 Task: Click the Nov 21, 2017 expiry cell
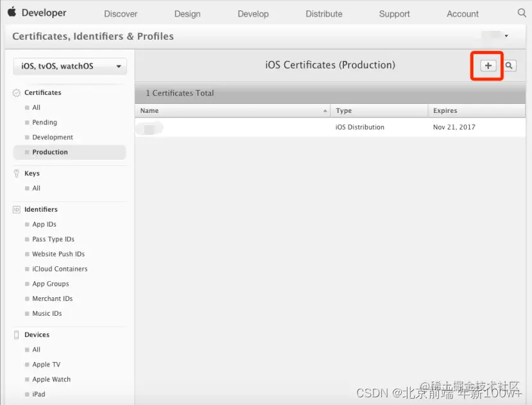tap(454, 127)
